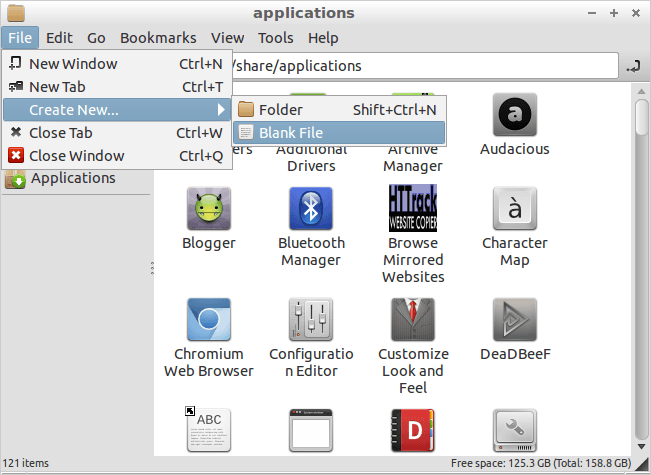Select the Blogger application icon
Screen dimensions: 651x475
point(208,208)
